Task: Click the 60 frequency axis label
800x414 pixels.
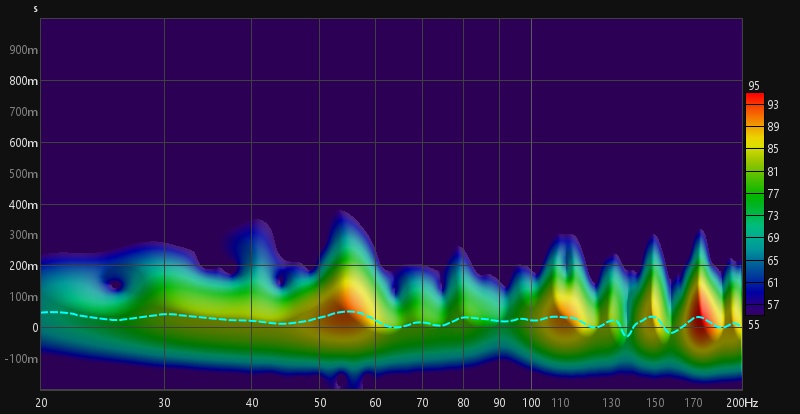Action: coord(376,403)
